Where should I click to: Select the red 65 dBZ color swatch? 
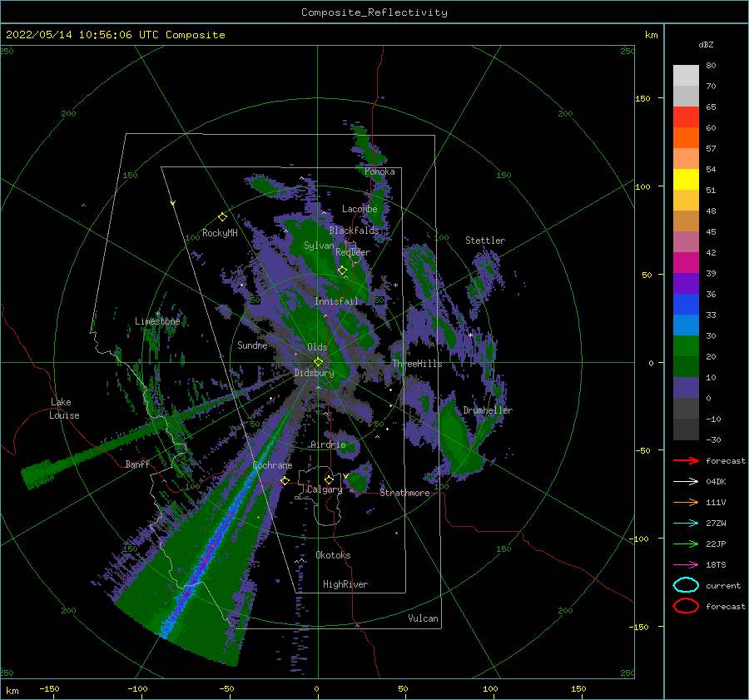(686, 117)
